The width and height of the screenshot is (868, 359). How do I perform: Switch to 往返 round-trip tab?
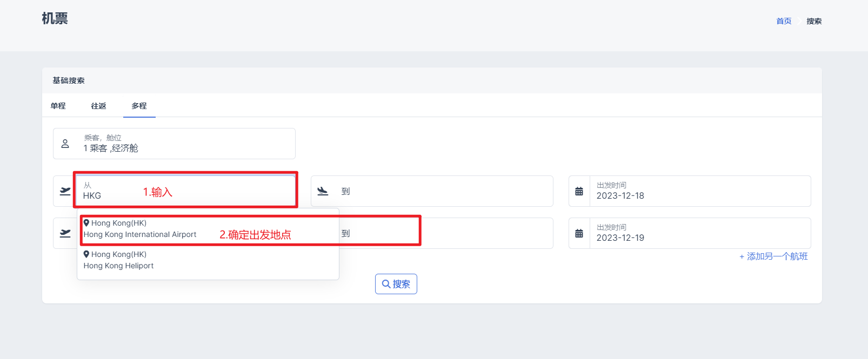click(98, 106)
